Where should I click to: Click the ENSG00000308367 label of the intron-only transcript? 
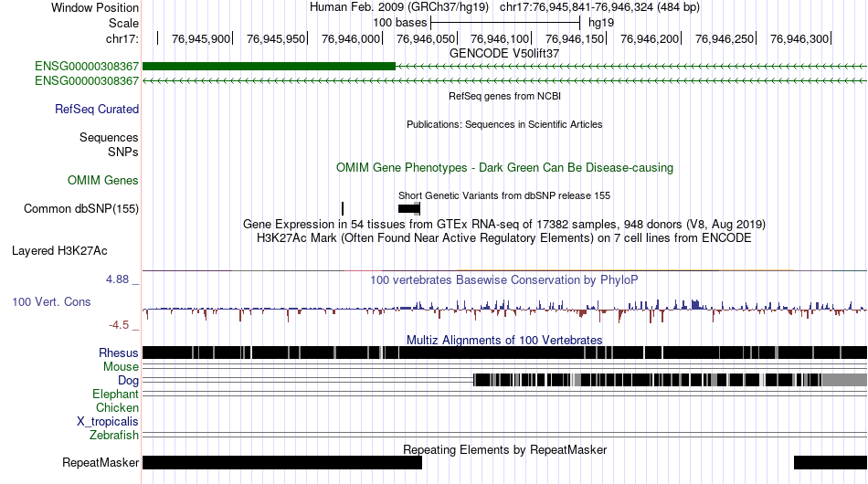tap(87, 80)
